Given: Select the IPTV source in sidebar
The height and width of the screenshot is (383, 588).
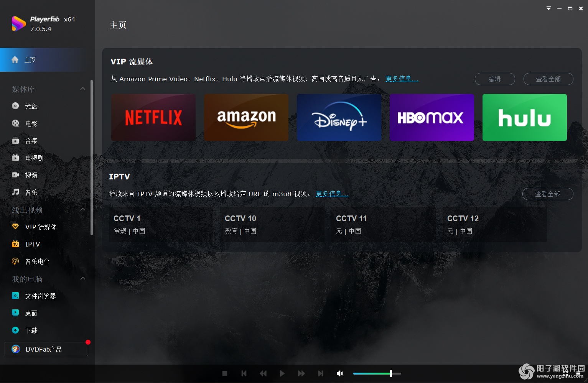Looking at the screenshot, I should pos(33,244).
